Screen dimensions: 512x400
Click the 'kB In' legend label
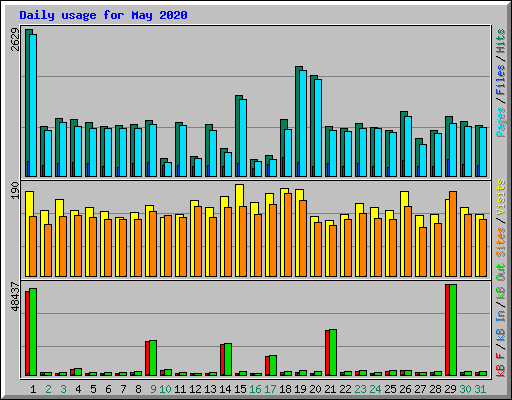coord(501,325)
